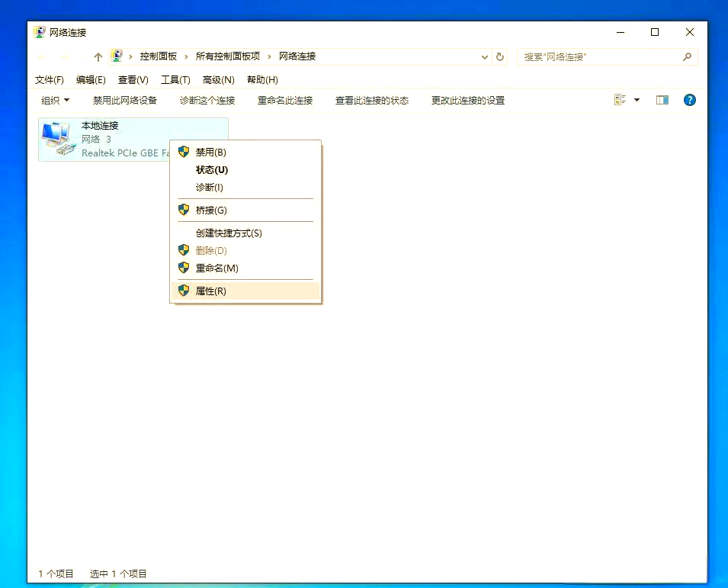Click the search magnifier icon
Screen dimensions: 728x588
[x=687, y=56]
